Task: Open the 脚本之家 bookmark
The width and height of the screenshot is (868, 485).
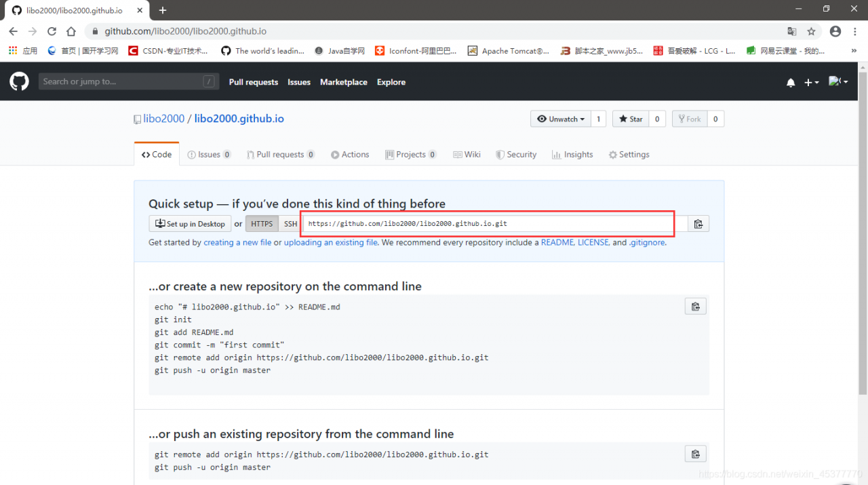Action: [601, 51]
